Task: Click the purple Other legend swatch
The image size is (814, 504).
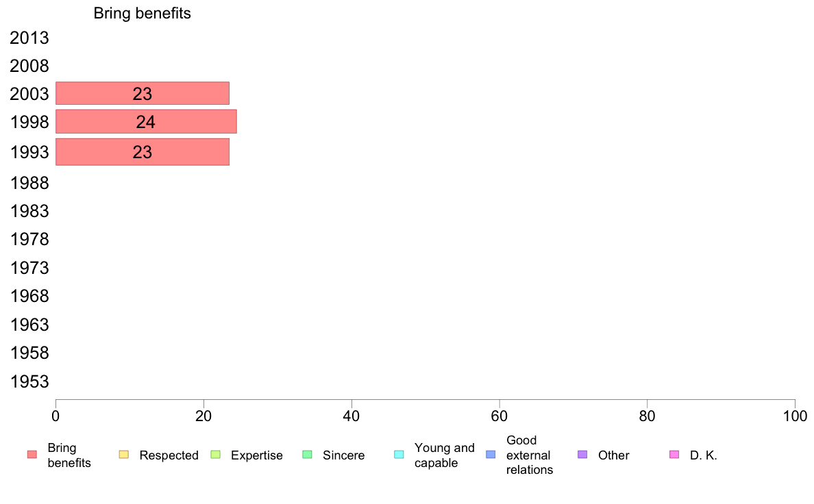Action: point(582,455)
